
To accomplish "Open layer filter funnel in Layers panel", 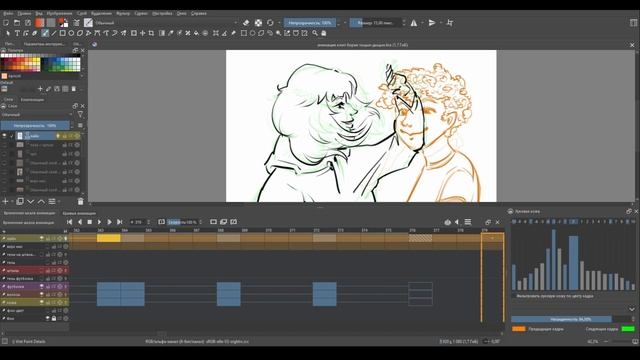I will click(x=80, y=115).
